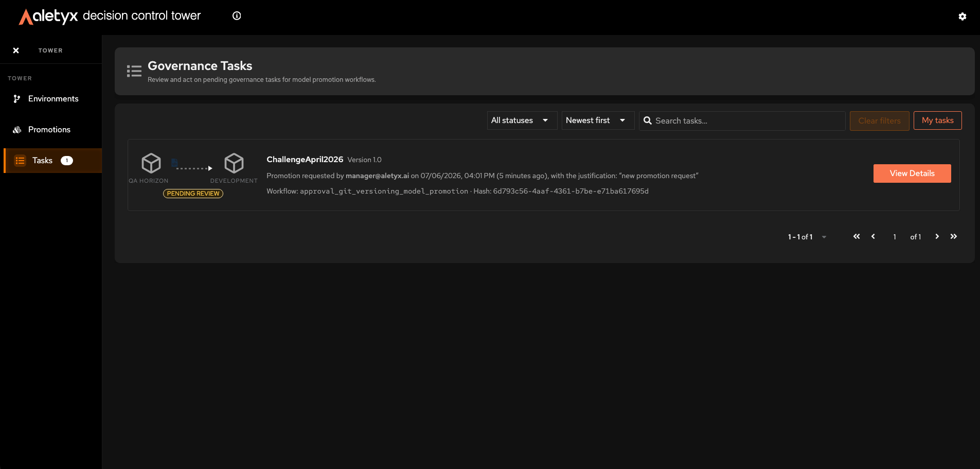Click the Tasks list icon in sidebar
The width and height of the screenshot is (980, 469).
(20, 161)
